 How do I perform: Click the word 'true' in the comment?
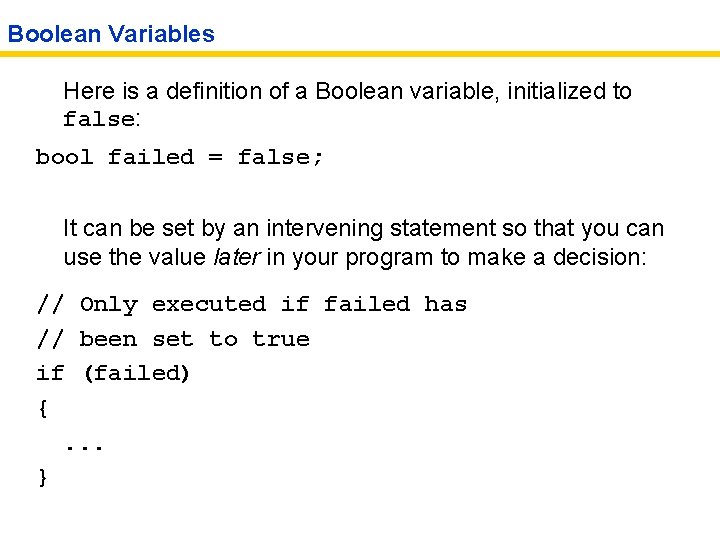281,339
